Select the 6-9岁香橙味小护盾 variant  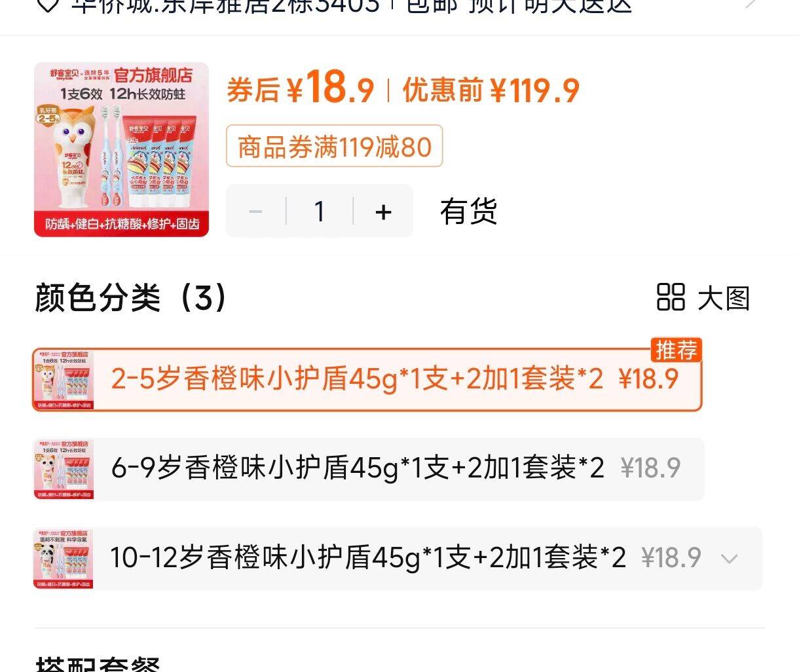(x=369, y=469)
